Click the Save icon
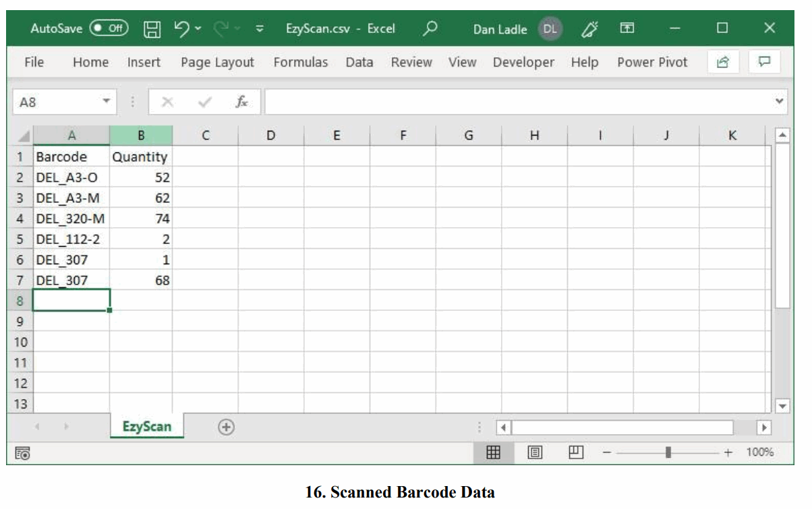Viewport: 812px width, 509px height. pyautogui.click(x=153, y=28)
